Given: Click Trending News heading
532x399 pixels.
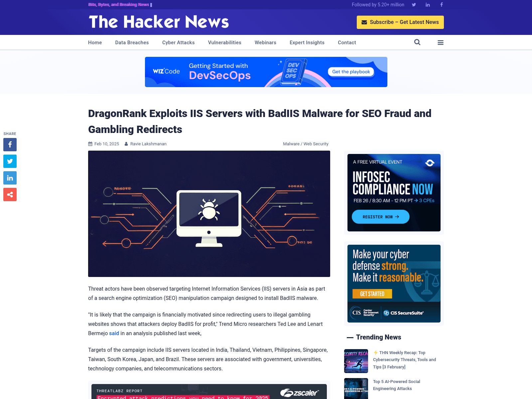Looking at the screenshot, I should click(378, 337).
